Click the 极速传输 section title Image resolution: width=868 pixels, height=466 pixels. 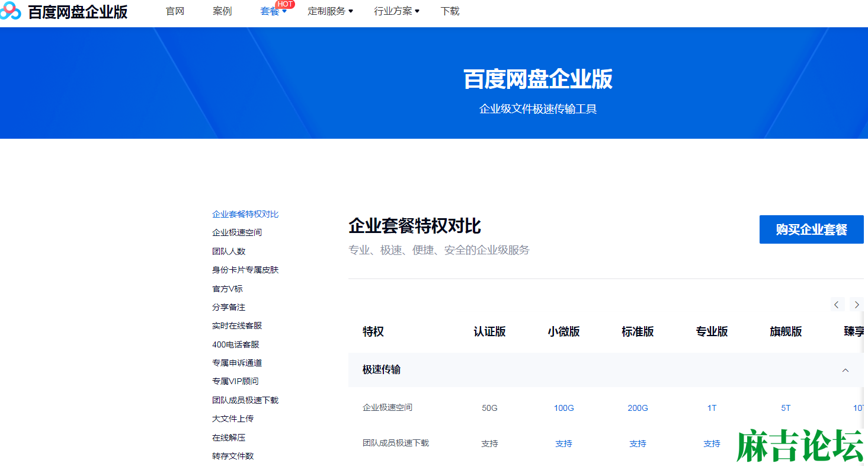[x=382, y=369]
